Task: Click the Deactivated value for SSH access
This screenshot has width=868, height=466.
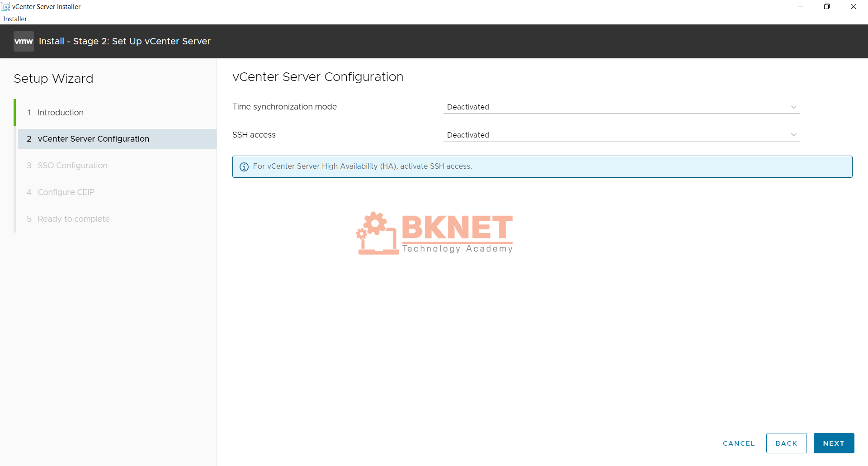Action: coord(468,134)
